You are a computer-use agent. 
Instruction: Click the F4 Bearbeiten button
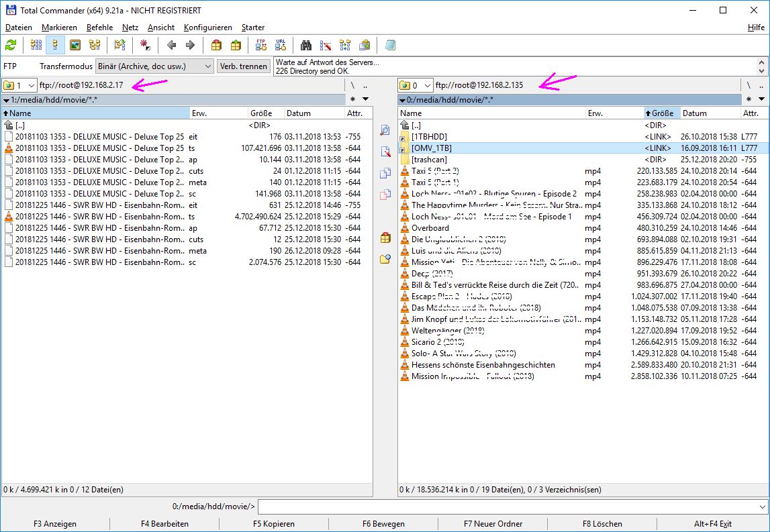[x=164, y=524]
